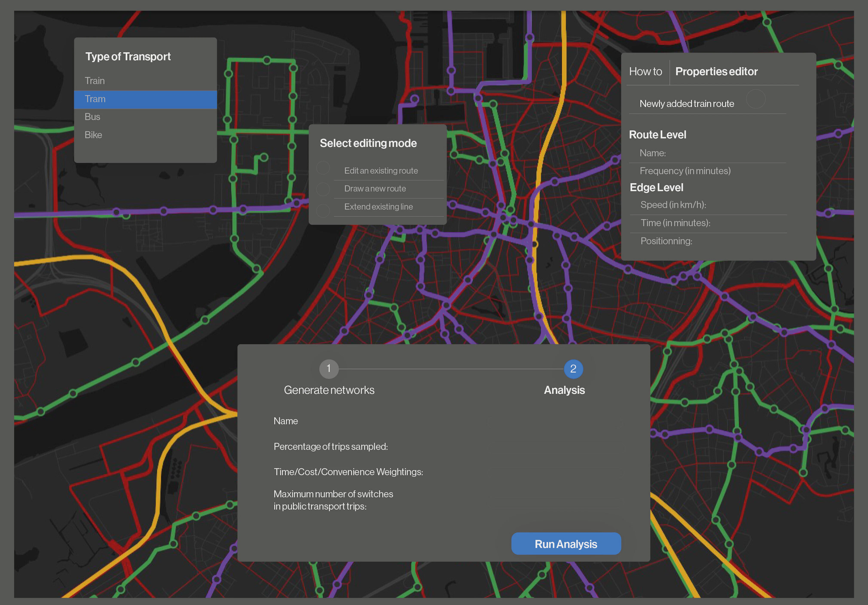Screen dimensions: 868x605
Task: Click the 'Type of Transport' heading
Action: coord(128,57)
